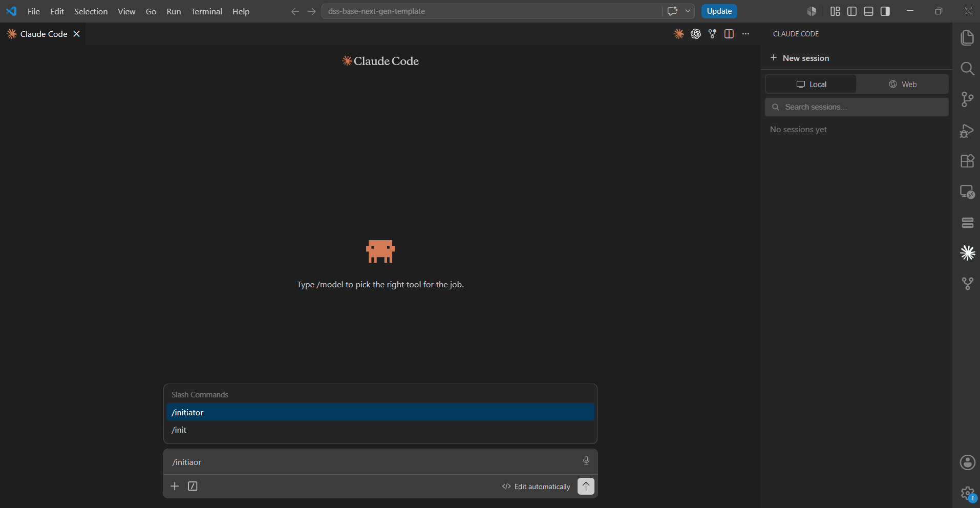Select Claude Code icon in activity bar
The width and height of the screenshot is (980, 508).
click(x=967, y=253)
